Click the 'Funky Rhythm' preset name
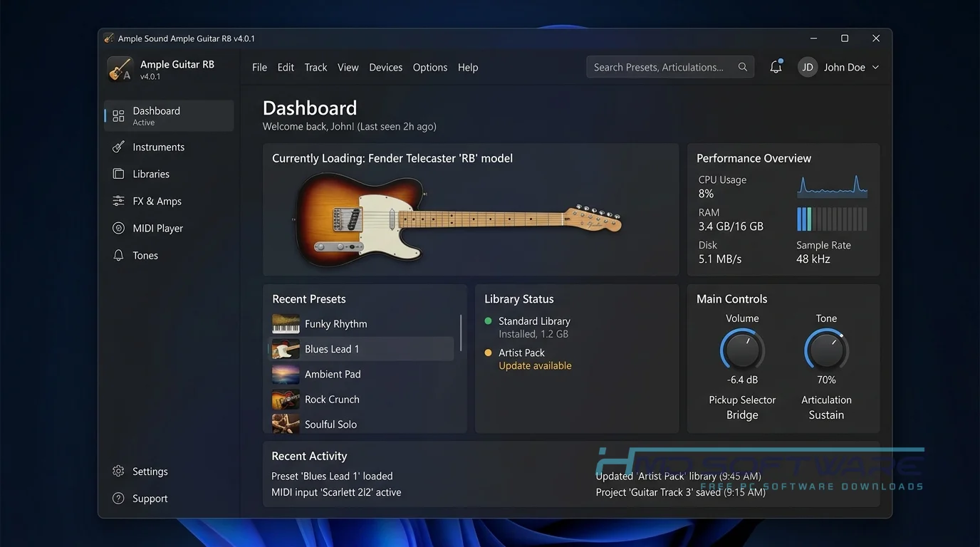Screen dimensions: 980x547 click(335, 323)
